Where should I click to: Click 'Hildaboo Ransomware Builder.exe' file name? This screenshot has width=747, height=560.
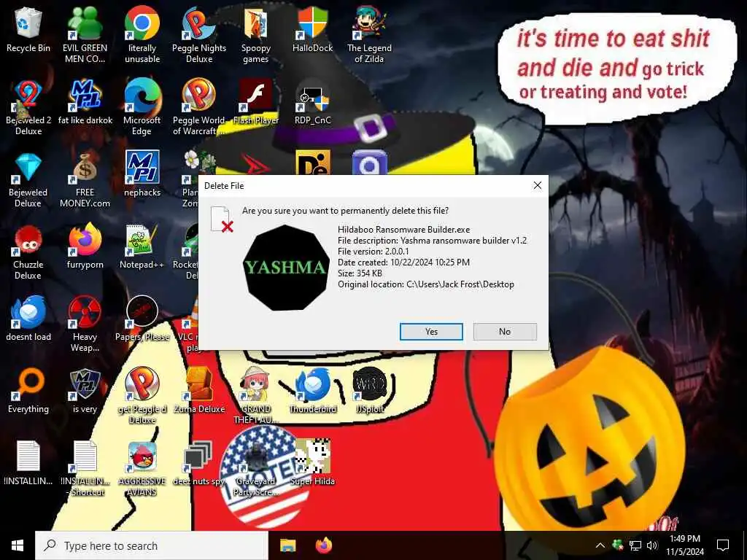tap(404, 230)
